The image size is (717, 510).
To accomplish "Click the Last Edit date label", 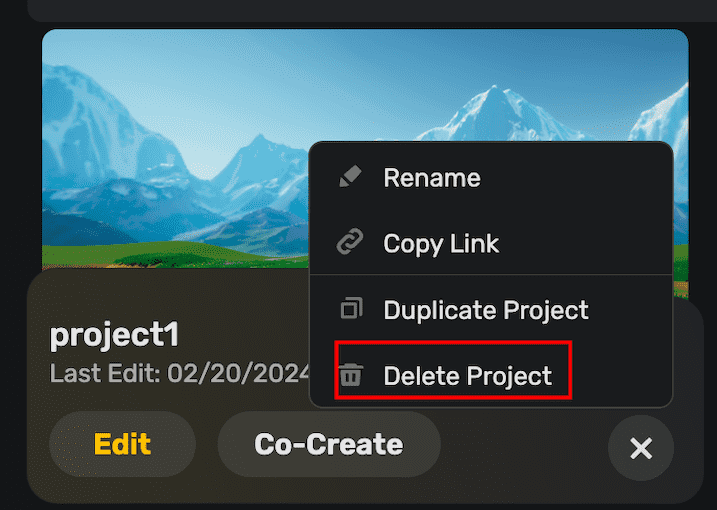I will [x=180, y=374].
